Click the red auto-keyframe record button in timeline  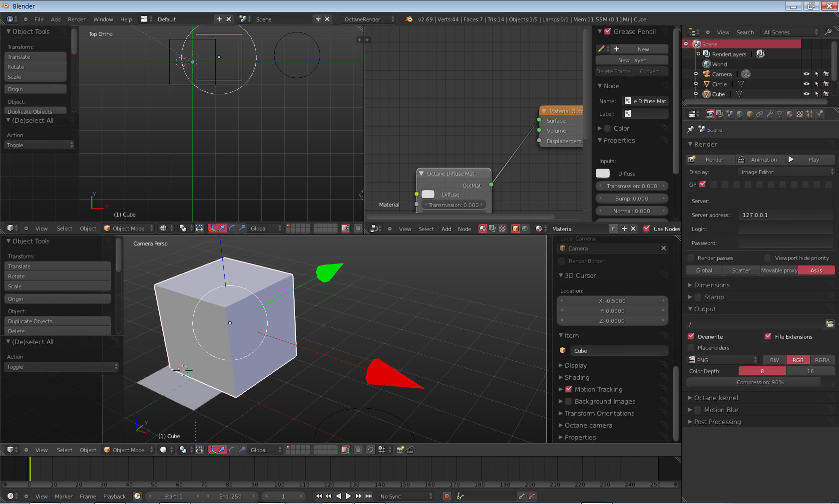coord(447,496)
